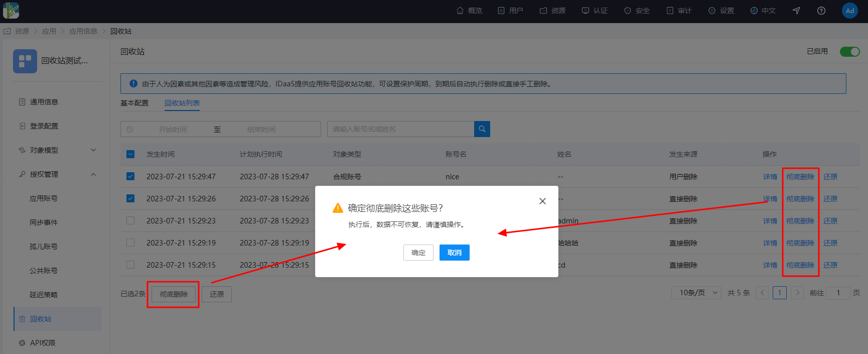Viewport: 868px width, 354px height.
Task: Uncheck the row dated 15:29:26
Action: click(130, 198)
